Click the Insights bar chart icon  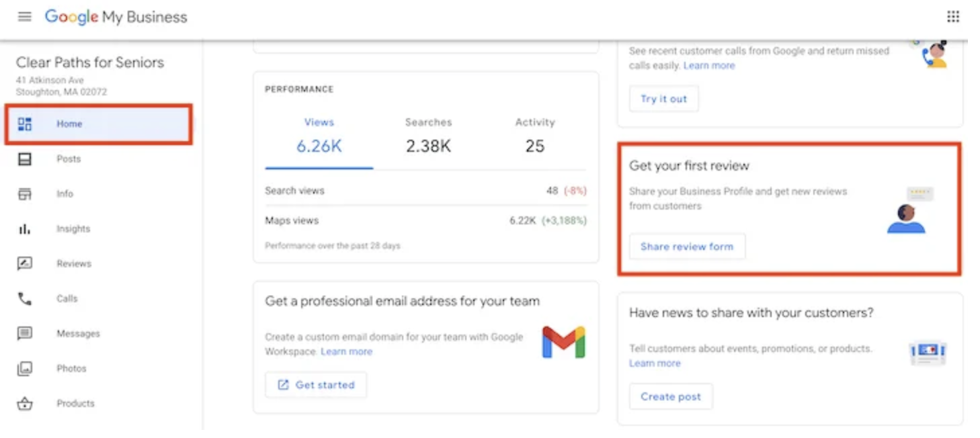[x=25, y=229]
